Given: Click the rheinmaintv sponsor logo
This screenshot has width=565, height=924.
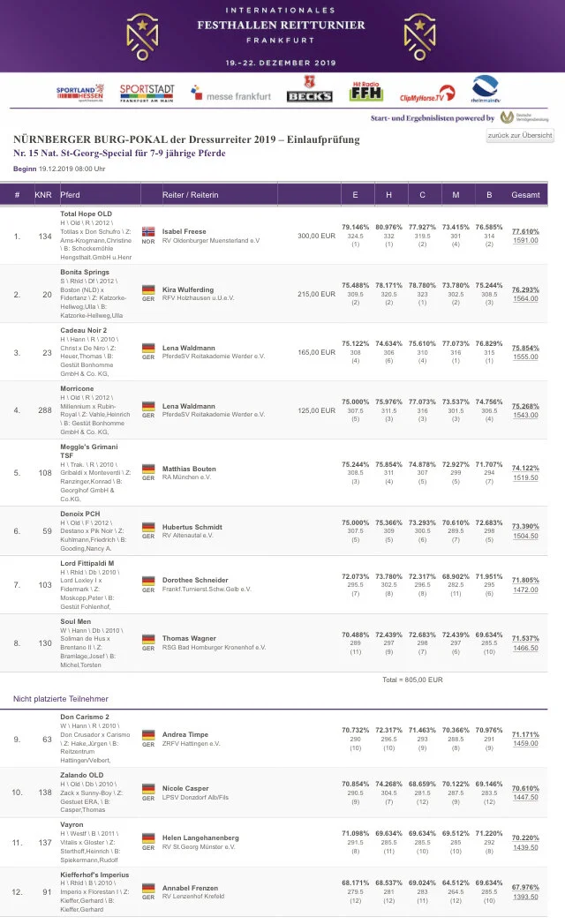Looking at the screenshot, I should [486, 88].
